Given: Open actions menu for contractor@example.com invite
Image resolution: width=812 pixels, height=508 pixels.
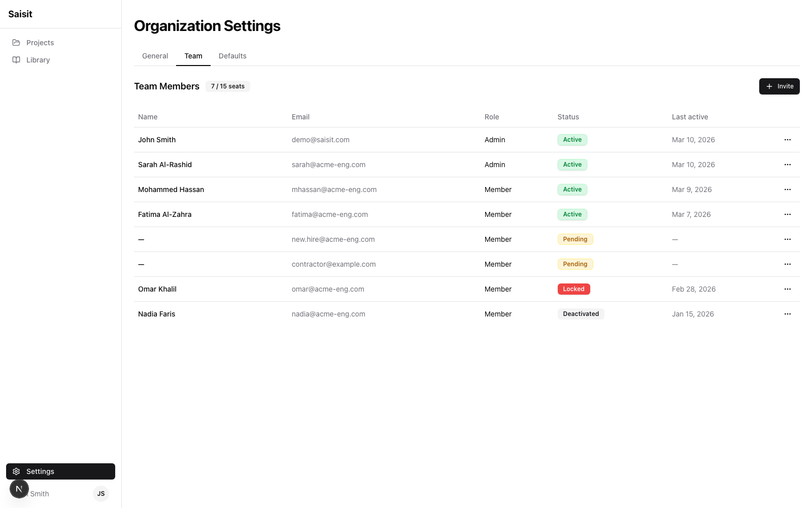Looking at the screenshot, I should pyautogui.click(x=788, y=264).
